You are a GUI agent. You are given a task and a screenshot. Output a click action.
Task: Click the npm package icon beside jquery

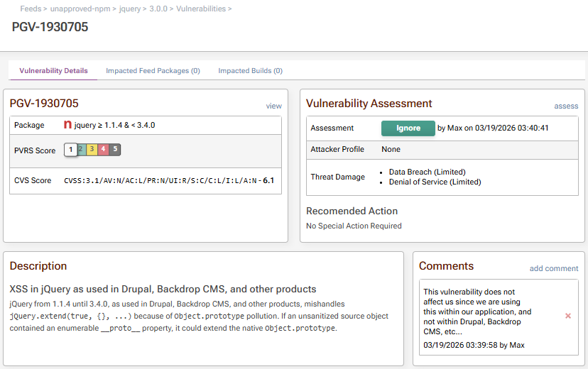(x=67, y=126)
